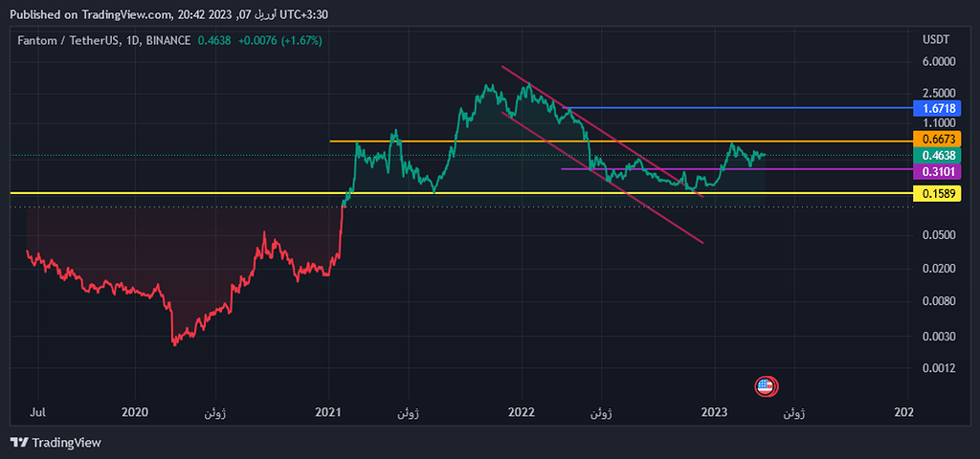Click the USDT currency label on price axis
Viewport: 980px width, 459px height.
[x=935, y=39]
